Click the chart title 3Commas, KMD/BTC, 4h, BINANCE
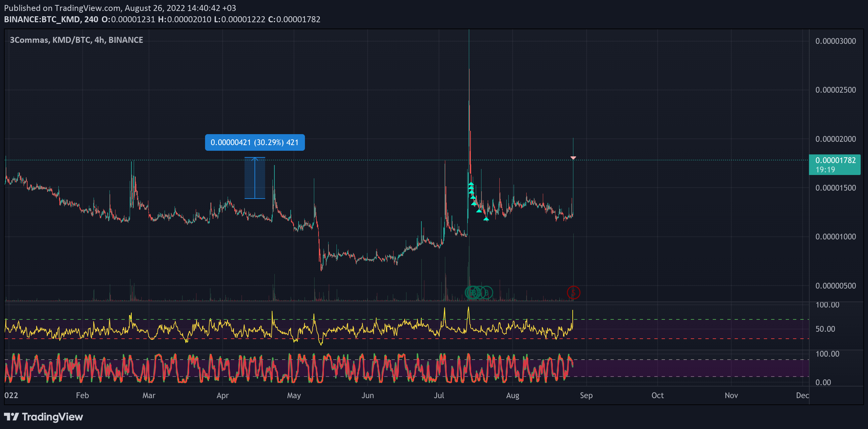 click(x=77, y=40)
